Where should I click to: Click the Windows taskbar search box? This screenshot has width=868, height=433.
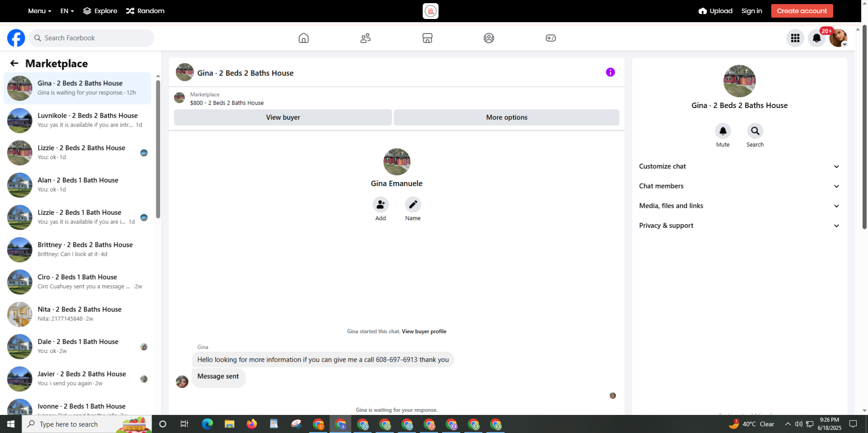pos(87,424)
